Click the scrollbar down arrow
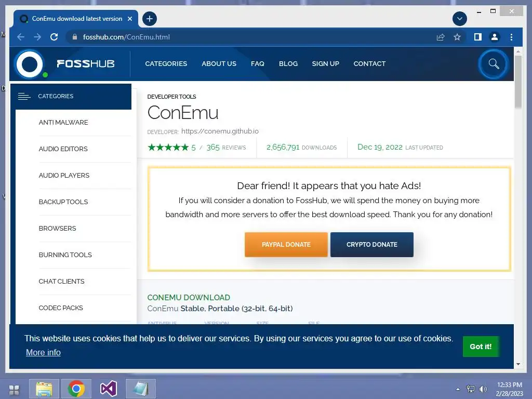This screenshot has height=399, width=532. 518,364
